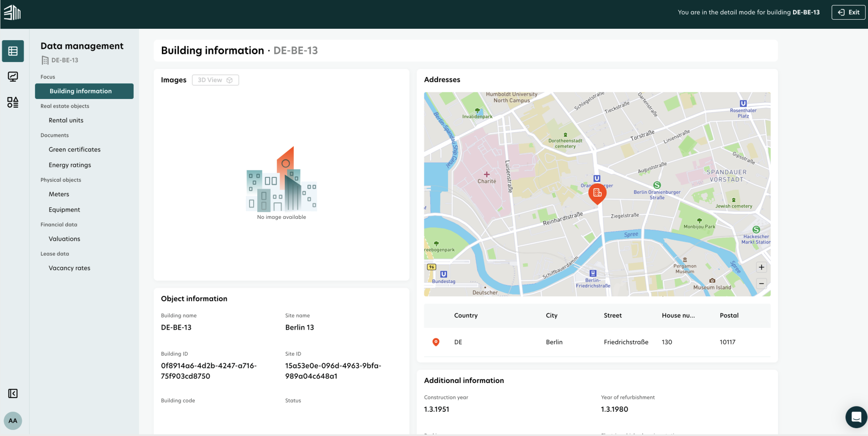This screenshot has height=436, width=868.
Task: Click the orange location pin in the address row
Action: pyautogui.click(x=436, y=342)
